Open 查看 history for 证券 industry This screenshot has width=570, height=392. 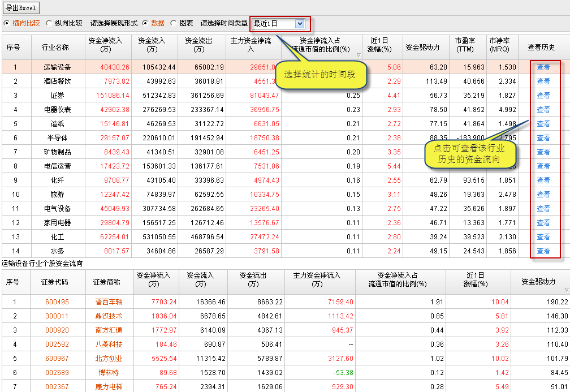(x=543, y=96)
